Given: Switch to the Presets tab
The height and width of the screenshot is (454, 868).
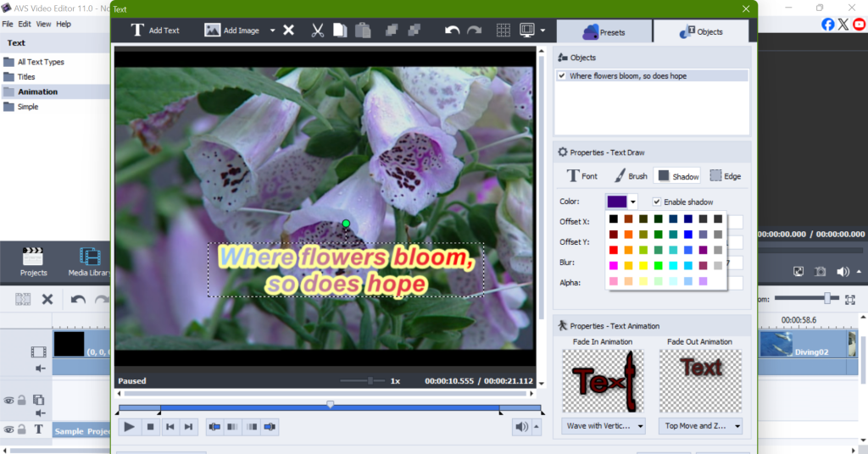Looking at the screenshot, I should pos(604,32).
